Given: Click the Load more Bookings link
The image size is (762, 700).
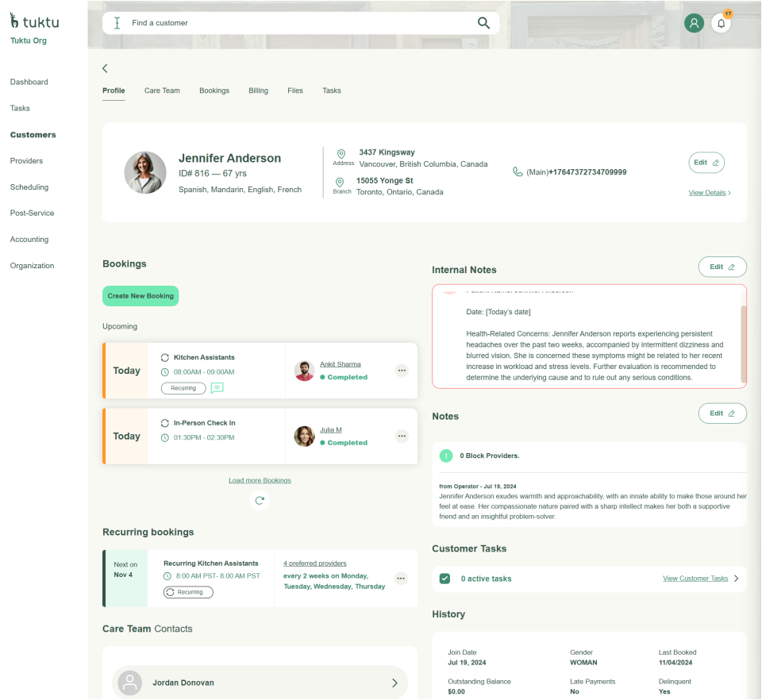Looking at the screenshot, I should (x=260, y=480).
